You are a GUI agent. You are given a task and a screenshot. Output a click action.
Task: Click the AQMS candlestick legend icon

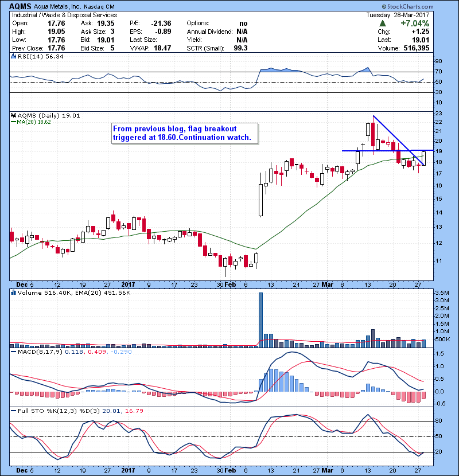coord(13,115)
